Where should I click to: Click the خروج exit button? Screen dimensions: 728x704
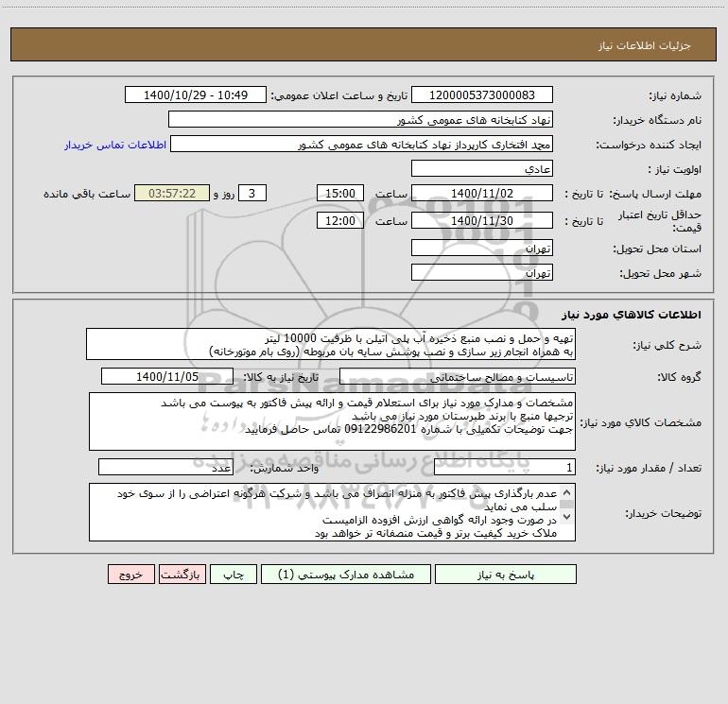pos(130,575)
